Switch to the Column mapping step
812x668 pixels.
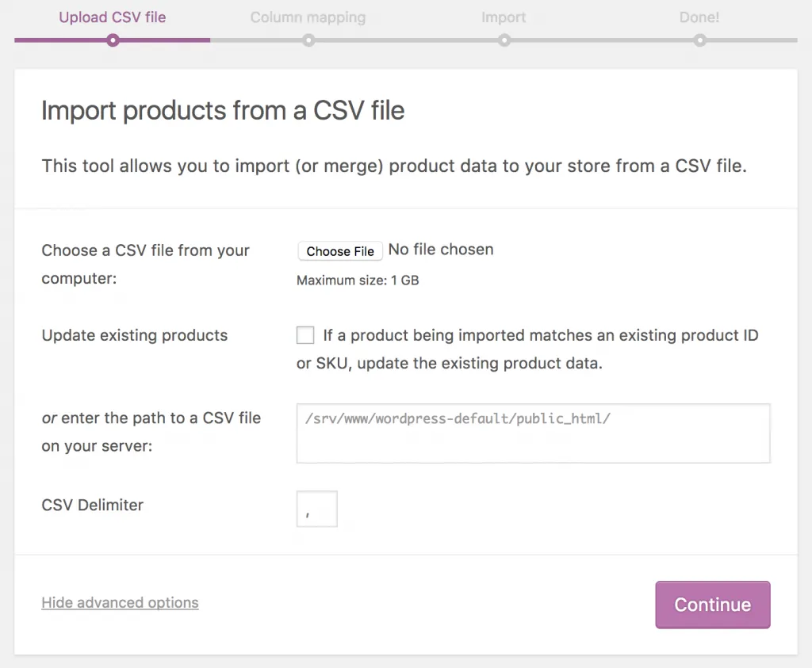click(x=308, y=17)
